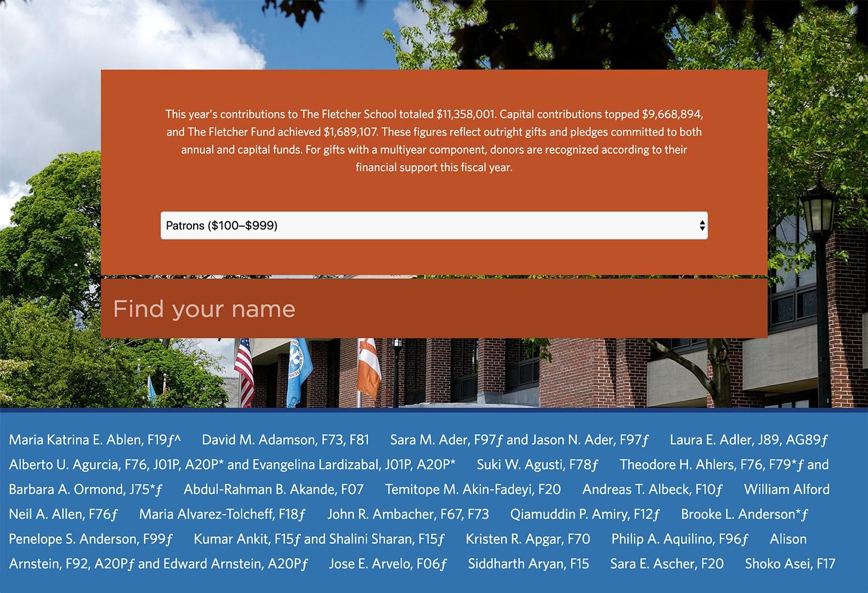The height and width of the screenshot is (593, 868).
Task: Click the contributions summary paragraph text
Action: (434, 141)
